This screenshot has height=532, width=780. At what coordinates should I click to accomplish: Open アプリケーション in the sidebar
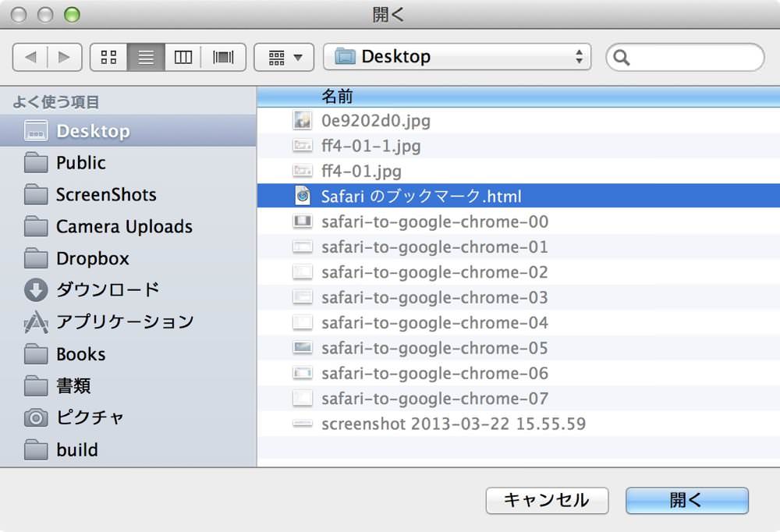coord(129,322)
